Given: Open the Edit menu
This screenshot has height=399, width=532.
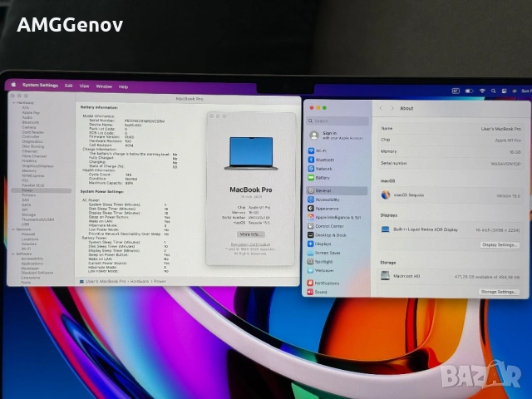Looking at the screenshot, I should coord(69,86).
